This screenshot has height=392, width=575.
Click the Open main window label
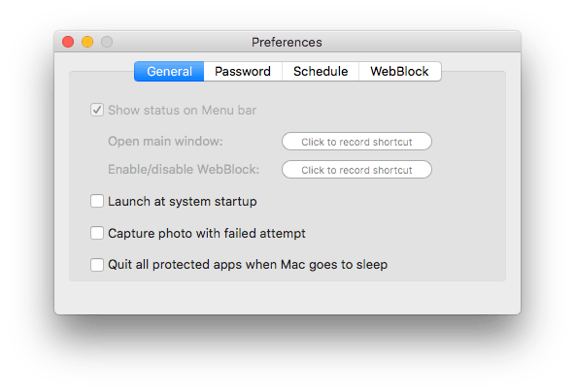(x=165, y=142)
